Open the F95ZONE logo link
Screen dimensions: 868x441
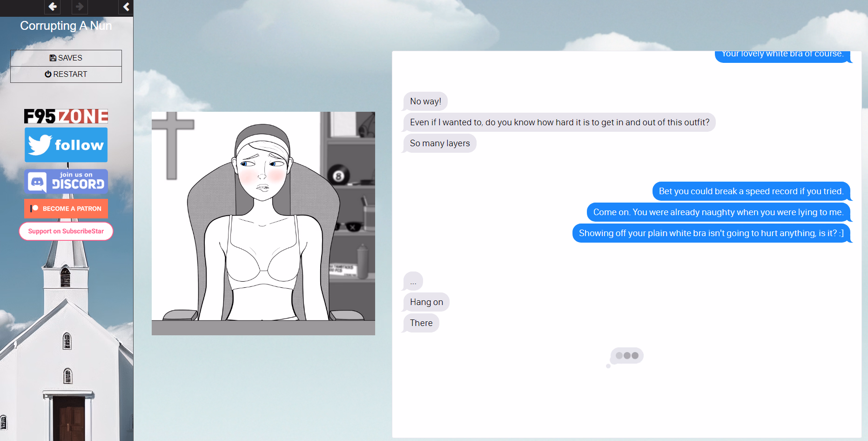(66, 116)
